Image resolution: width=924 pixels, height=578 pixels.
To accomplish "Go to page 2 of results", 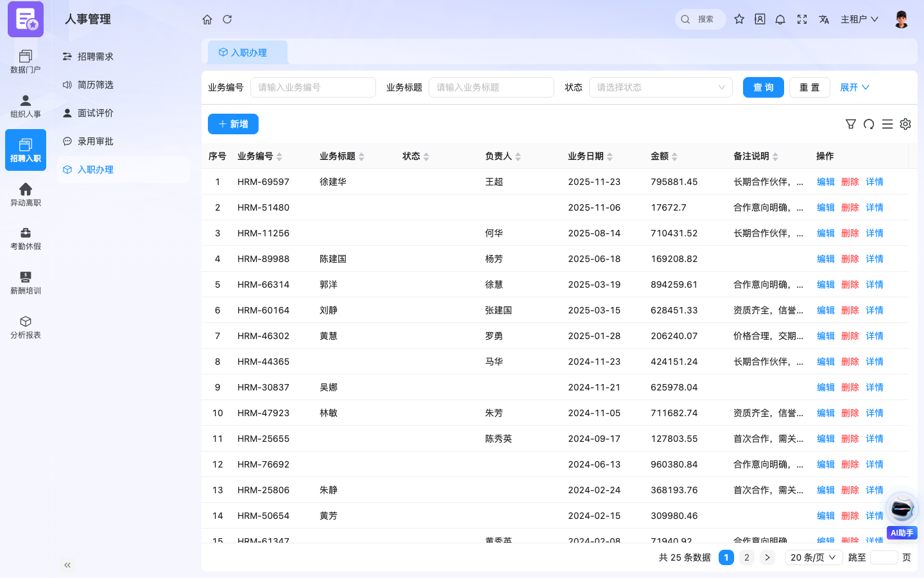I will pos(747,557).
